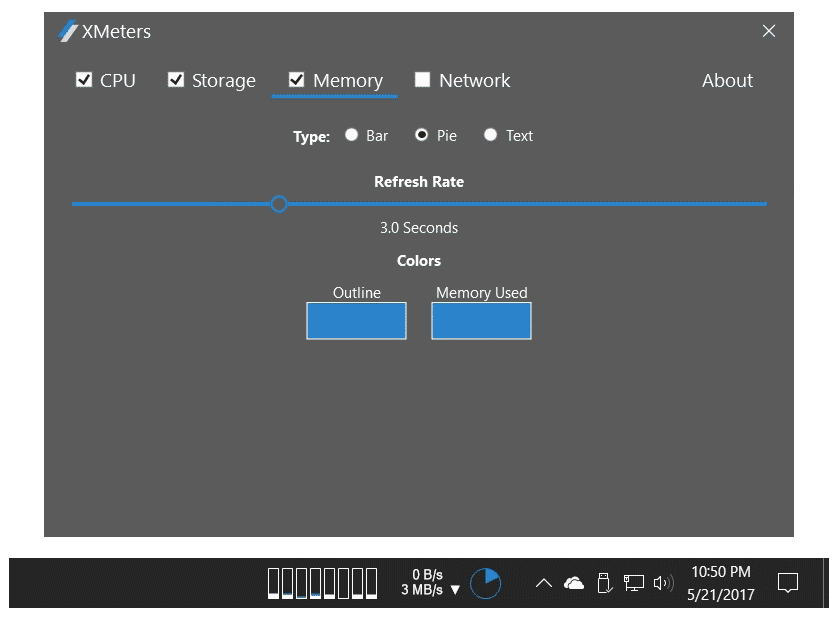Click the XMeters logo in the titlebar
The image size is (837, 618).
coord(66,31)
